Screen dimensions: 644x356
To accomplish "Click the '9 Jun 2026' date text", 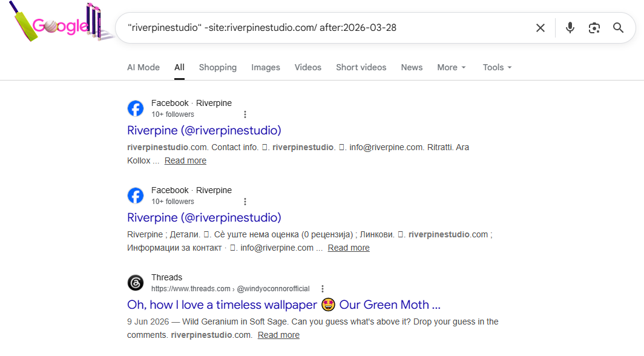I will pyautogui.click(x=148, y=321).
